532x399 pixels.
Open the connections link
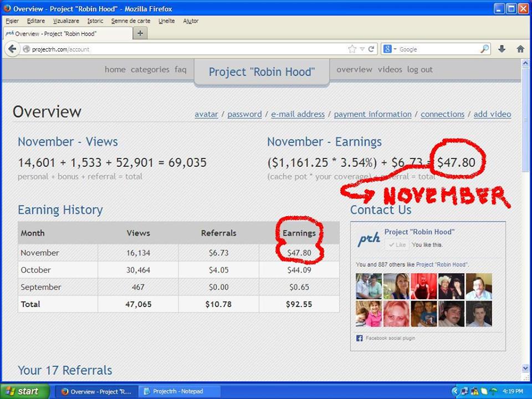click(442, 114)
